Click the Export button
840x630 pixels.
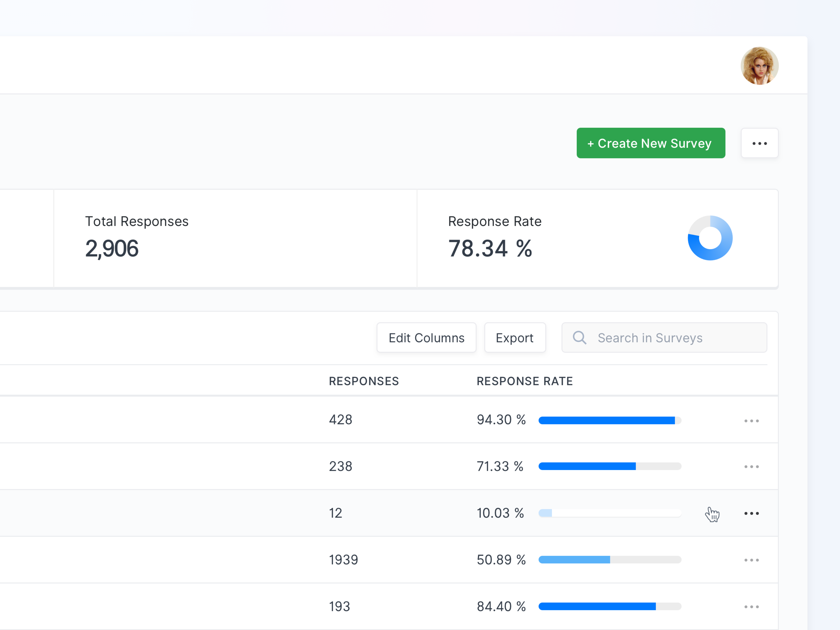[514, 338]
